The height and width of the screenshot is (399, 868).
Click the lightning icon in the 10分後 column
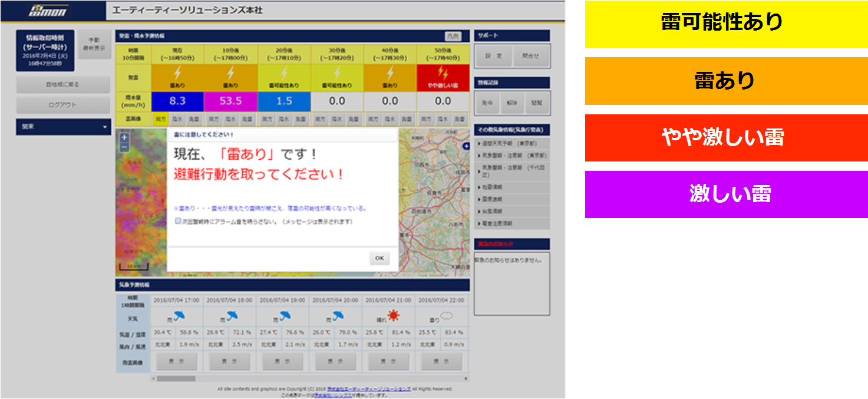[231, 73]
